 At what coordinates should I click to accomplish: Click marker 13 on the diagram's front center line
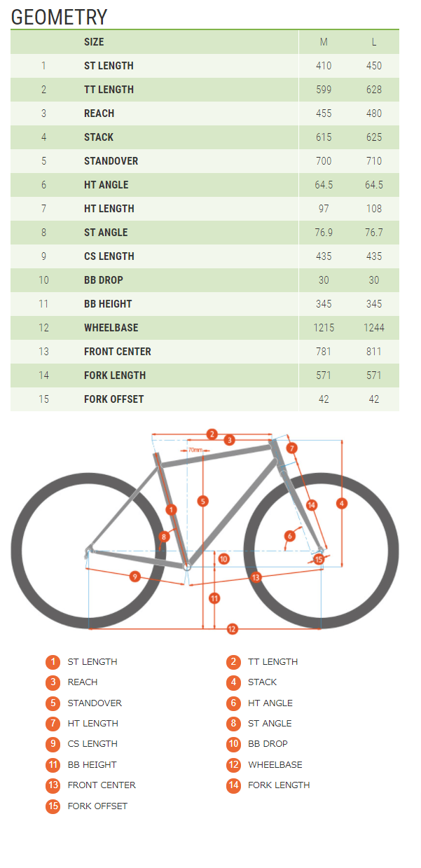[x=256, y=577]
